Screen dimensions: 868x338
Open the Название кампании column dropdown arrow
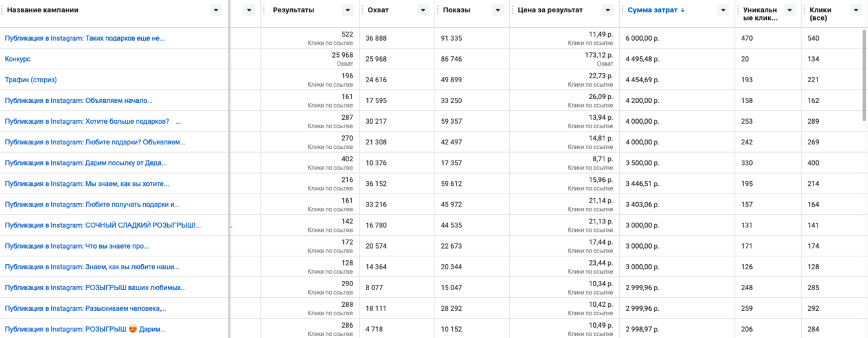[215, 10]
